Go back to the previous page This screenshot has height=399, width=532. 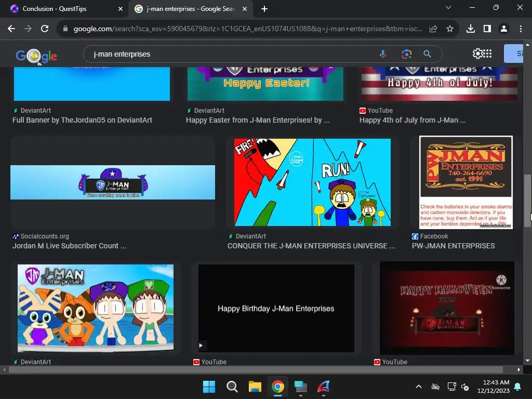(11, 29)
